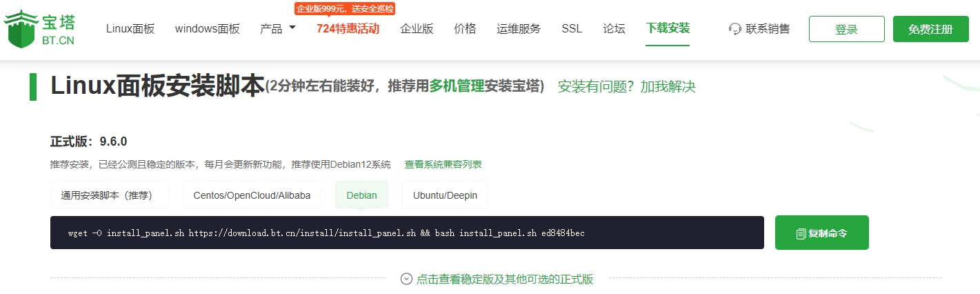Open the Linux面板 menu item
This screenshot has height=294, width=980.
coord(130,29)
